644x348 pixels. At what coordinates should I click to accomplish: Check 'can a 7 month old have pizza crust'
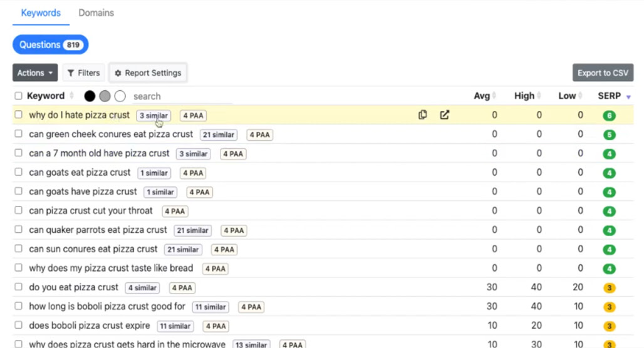tap(18, 153)
